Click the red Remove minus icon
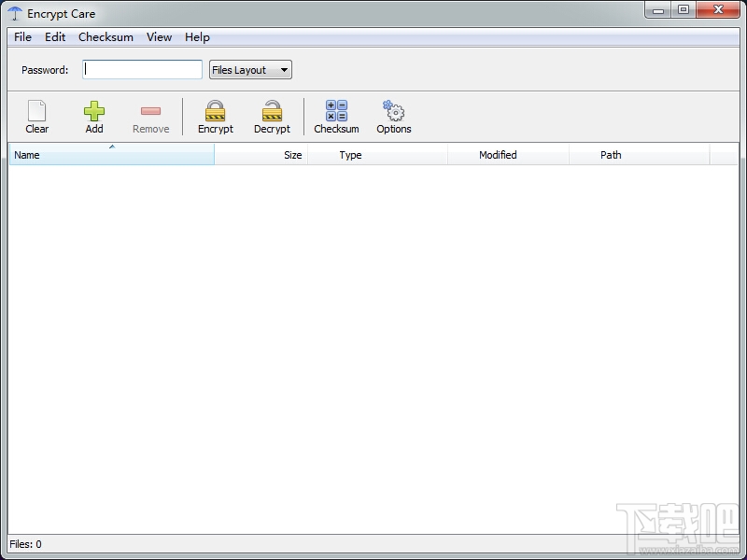The width and height of the screenshot is (747, 560). pos(150,111)
